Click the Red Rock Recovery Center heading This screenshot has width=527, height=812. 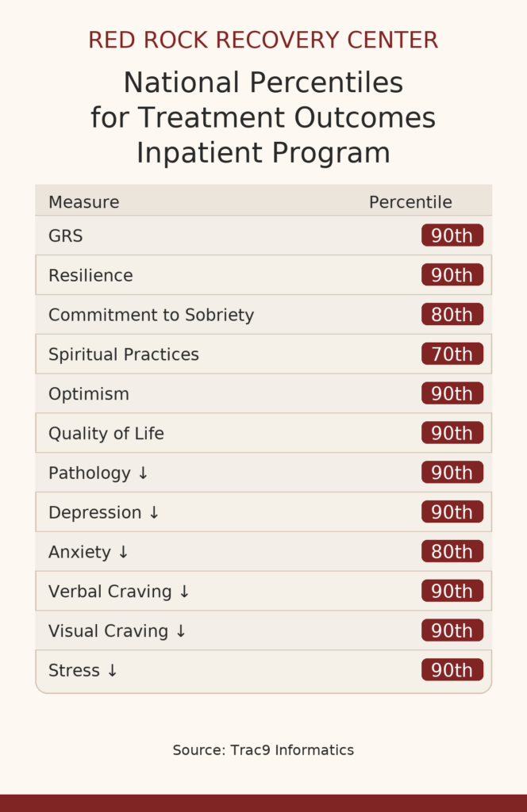pos(263,40)
